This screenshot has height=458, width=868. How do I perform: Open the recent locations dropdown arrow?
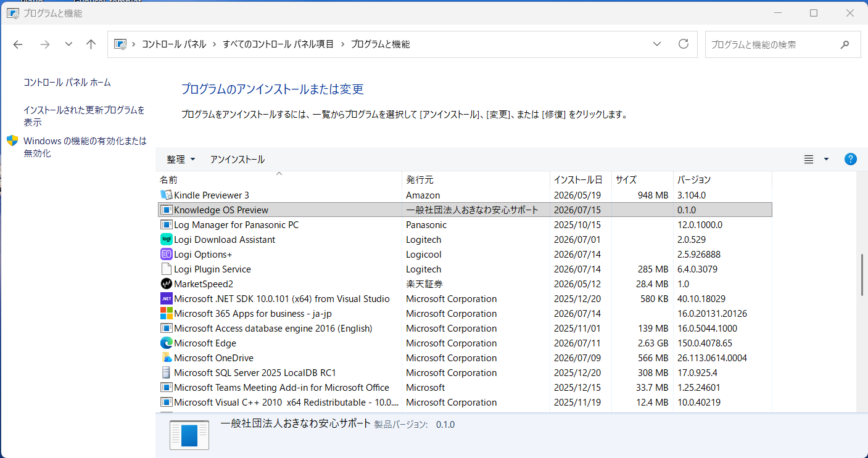pos(68,44)
